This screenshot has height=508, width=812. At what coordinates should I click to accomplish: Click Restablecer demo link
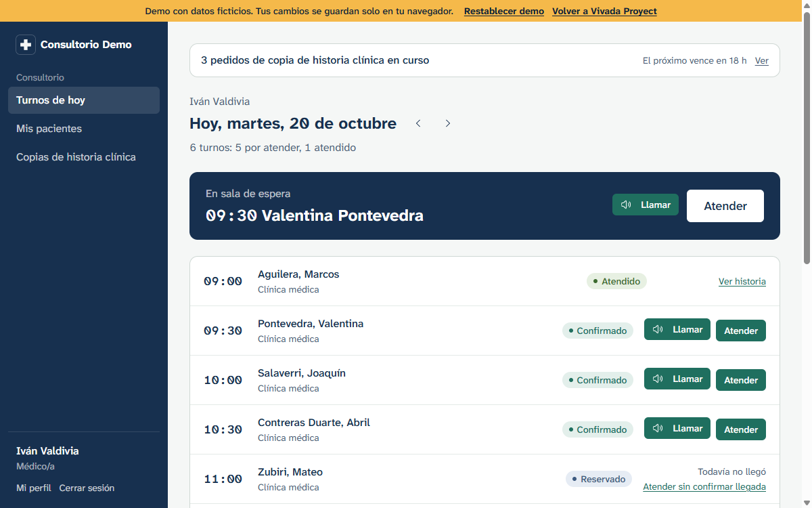(x=504, y=11)
